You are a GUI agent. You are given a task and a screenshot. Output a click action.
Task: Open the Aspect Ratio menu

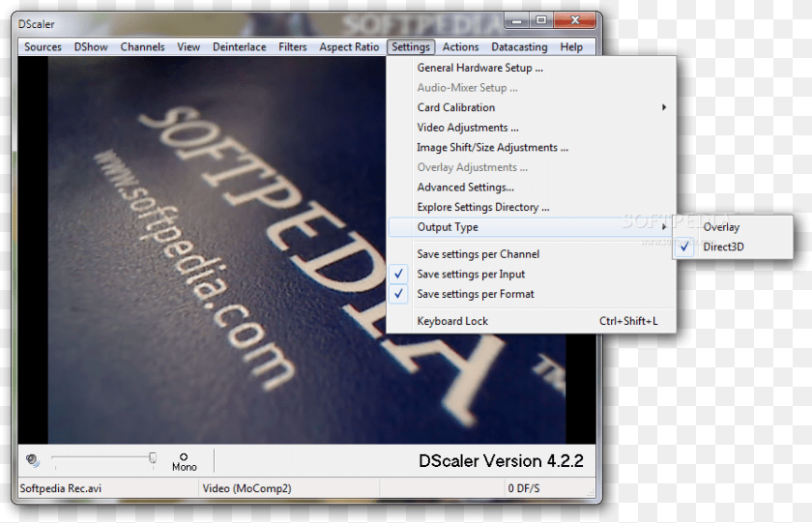click(x=349, y=47)
